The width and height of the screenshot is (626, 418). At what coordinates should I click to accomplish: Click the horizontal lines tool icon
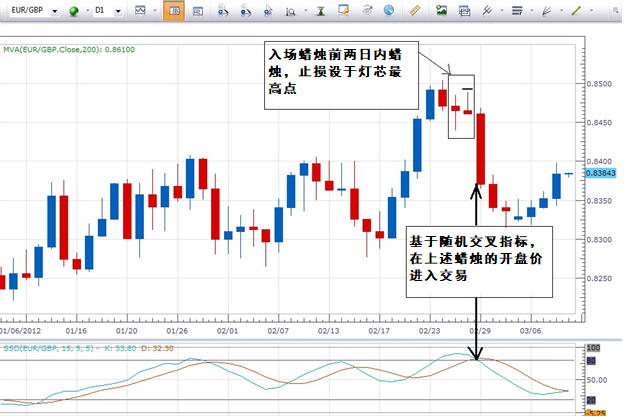(x=517, y=11)
